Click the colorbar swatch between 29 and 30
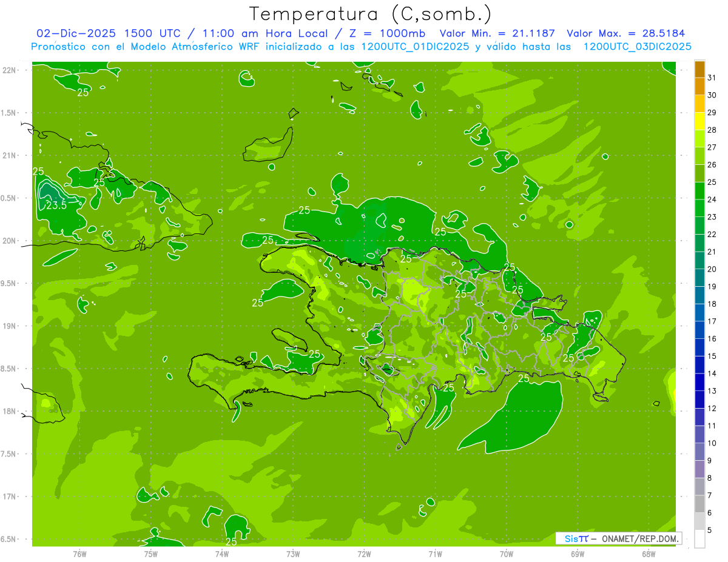This screenshot has height=562, width=728. pyautogui.click(x=699, y=104)
